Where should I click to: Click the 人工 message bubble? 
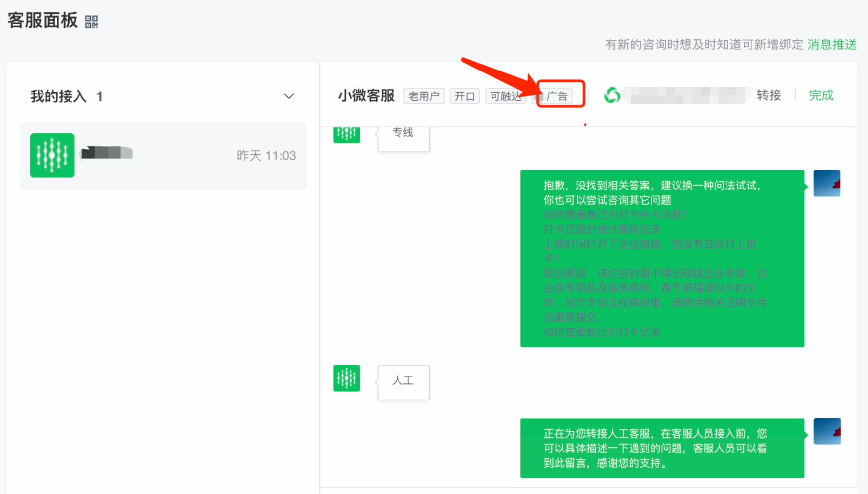click(403, 382)
